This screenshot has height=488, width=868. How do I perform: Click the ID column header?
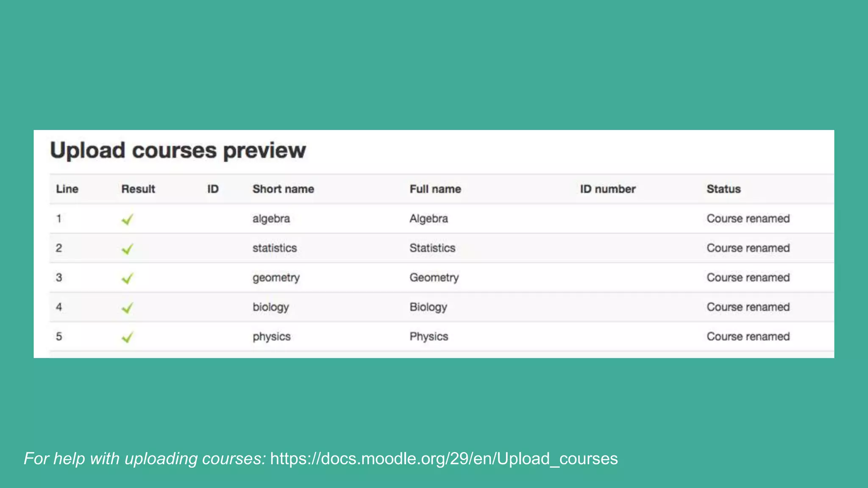click(213, 189)
